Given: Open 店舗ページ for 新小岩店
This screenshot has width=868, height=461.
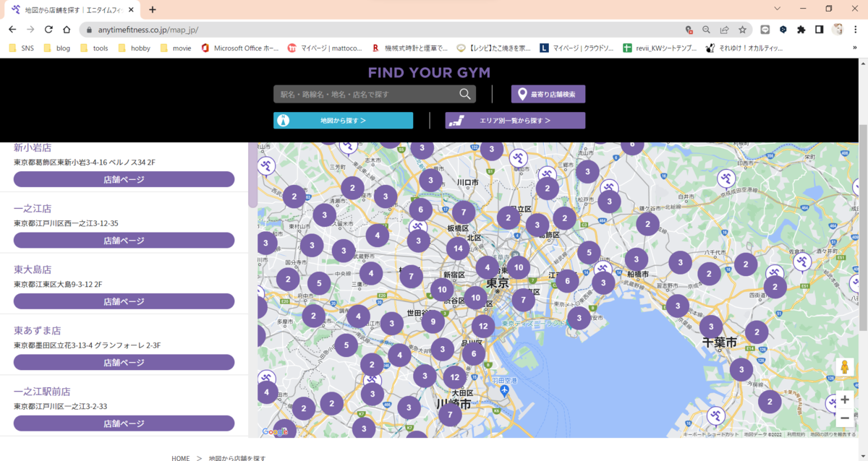Looking at the screenshot, I should pos(124,179).
